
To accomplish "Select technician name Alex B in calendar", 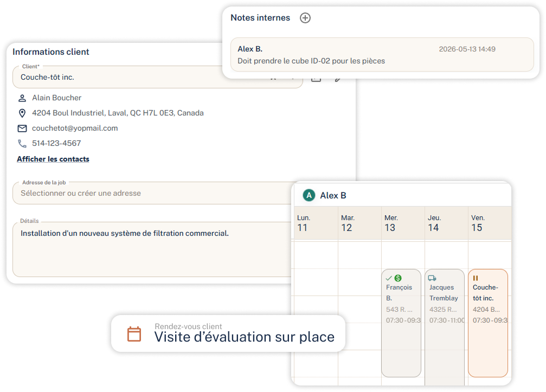I will click(x=333, y=196).
